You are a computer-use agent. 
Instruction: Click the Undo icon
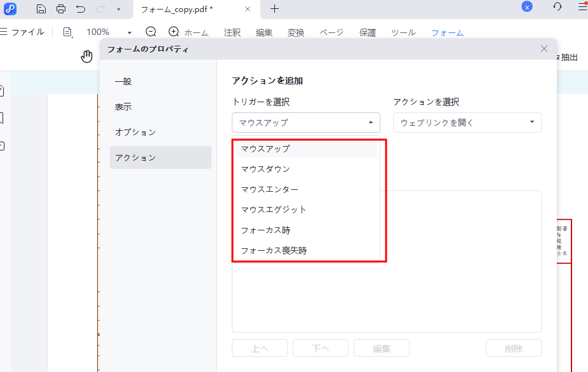click(80, 9)
